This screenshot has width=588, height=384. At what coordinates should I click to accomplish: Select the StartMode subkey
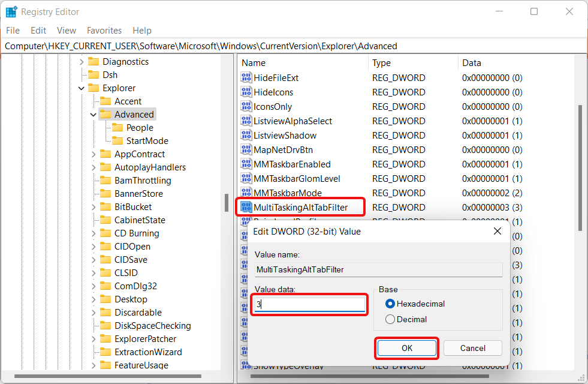147,141
